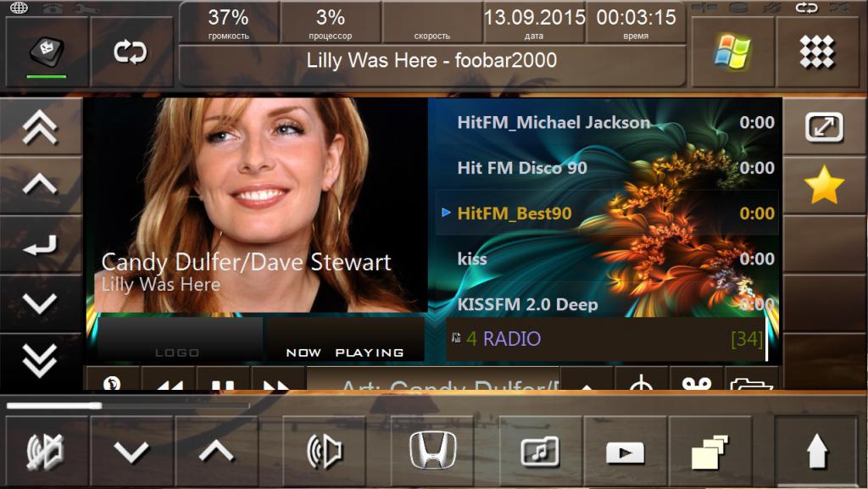Open the video player icon
Viewport: 868px width, 489px height.
click(626, 453)
